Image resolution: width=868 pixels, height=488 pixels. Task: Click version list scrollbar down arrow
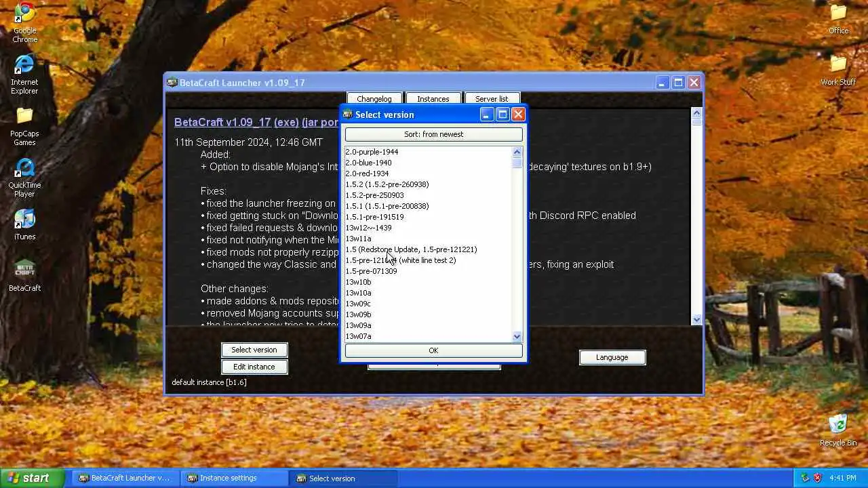point(517,336)
